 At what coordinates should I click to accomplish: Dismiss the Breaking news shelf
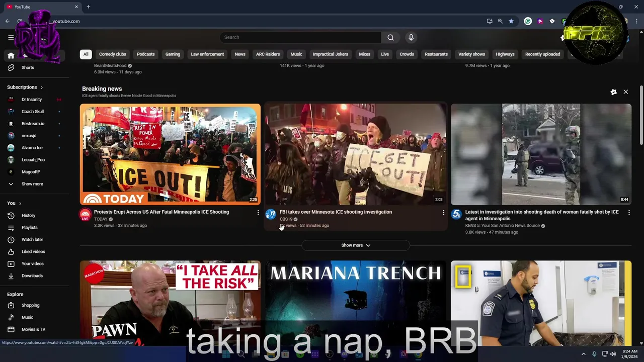(x=626, y=92)
